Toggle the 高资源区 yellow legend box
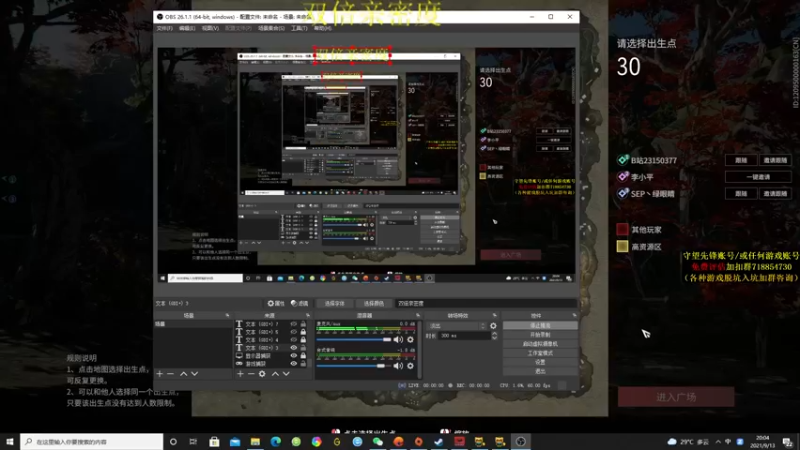This screenshot has height=450, width=800. (622, 246)
